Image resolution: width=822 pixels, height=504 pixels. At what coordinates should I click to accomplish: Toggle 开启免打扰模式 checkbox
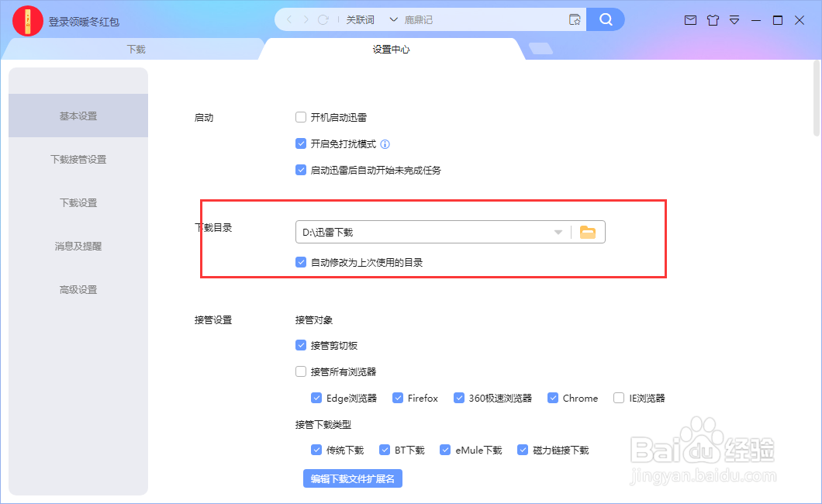(x=301, y=143)
